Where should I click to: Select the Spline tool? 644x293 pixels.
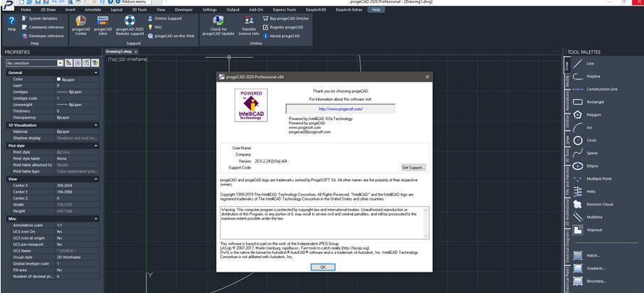coord(585,154)
